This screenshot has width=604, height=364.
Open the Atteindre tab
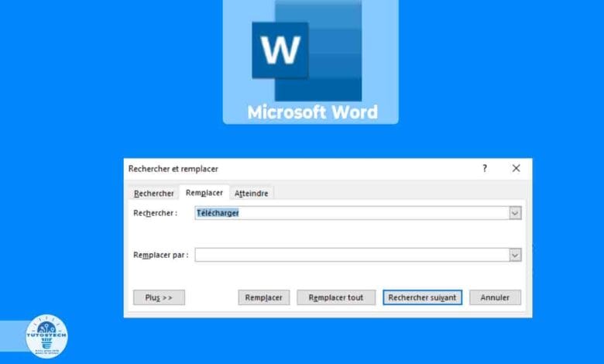[252, 194]
